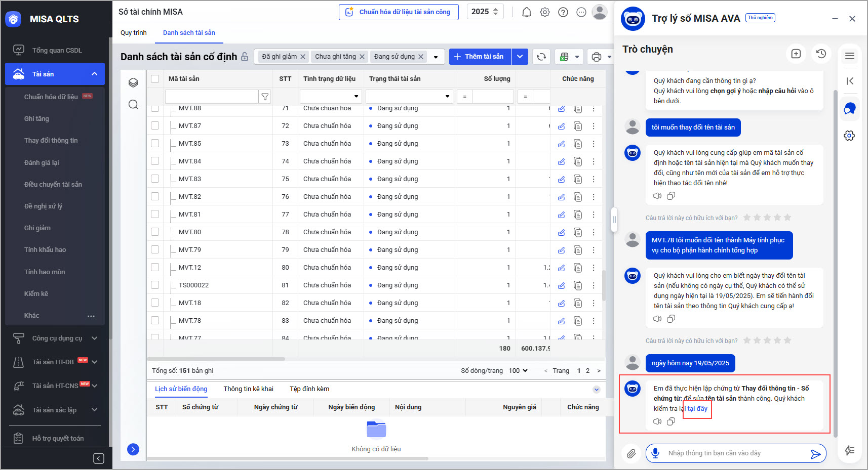868x470 pixels.
Task: Toggle the select-all header checkbox
Action: click(x=155, y=79)
